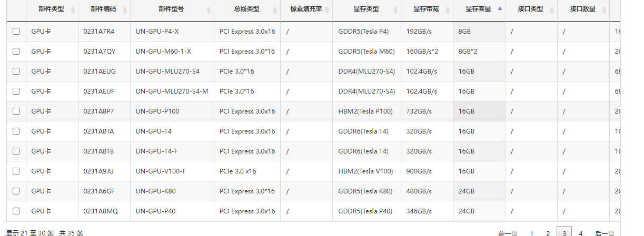The image size is (644, 236).
Task: Select the checkbox for UN-GPU-T4-F row
Action: click(16, 151)
